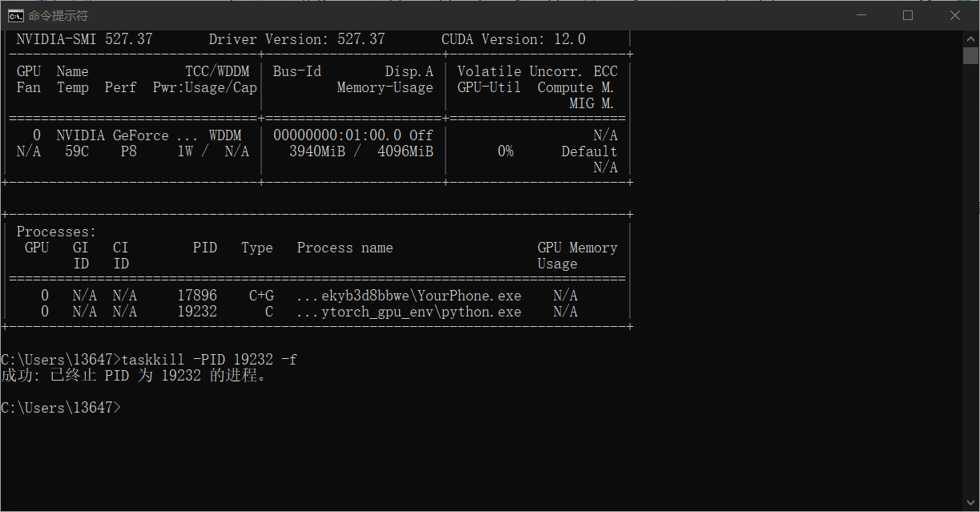Click the 'Type' column header in Processes
Image resolution: width=980 pixels, height=512 pixels.
(x=257, y=248)
